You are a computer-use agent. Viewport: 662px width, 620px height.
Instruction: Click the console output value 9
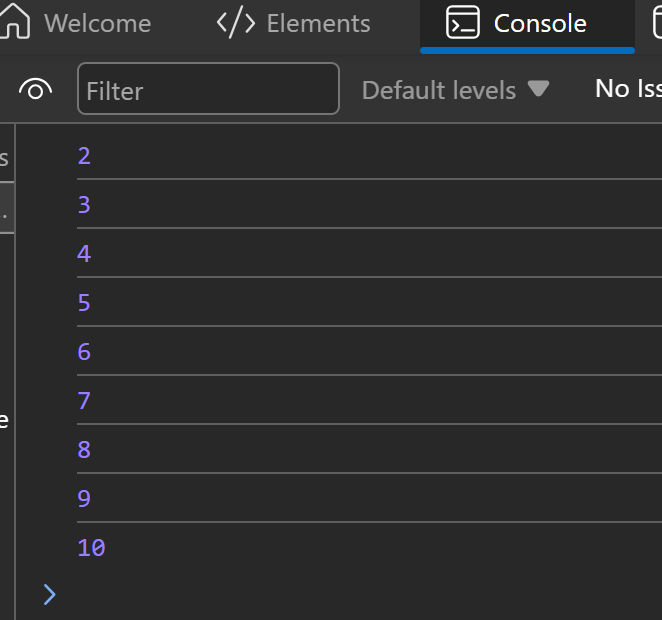84,499
